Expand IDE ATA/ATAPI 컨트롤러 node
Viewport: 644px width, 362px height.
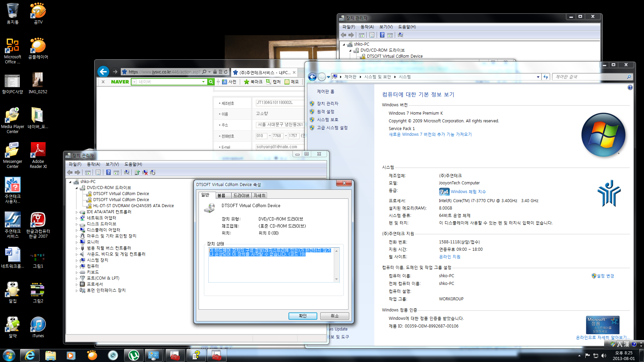[x=76, y=212]
